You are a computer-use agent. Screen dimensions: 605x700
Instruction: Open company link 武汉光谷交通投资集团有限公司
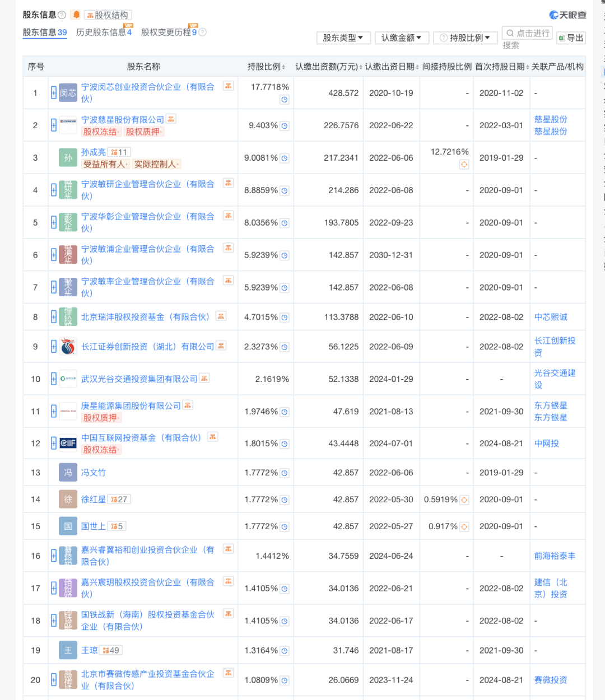pyautogui.click(x=139, y=379)
